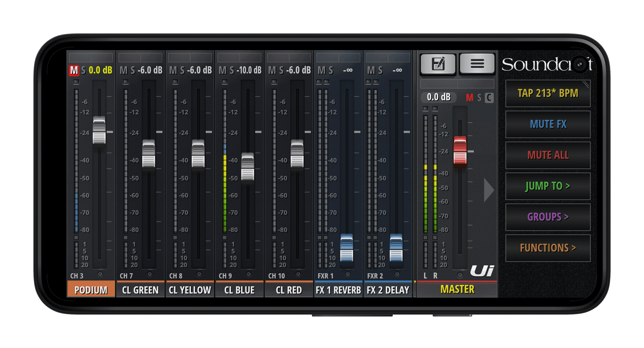The height and width of the screenshot is (348, 644).
Task: Click the pan icon under CH 8 fader
Action: point(199,274)
